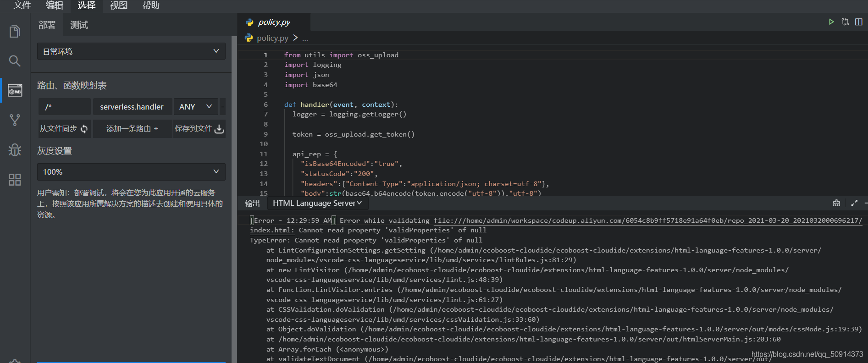Expand the 100% gray-release dropdown
This screenshot has height=363, width=868.
(x=131, y=172)
